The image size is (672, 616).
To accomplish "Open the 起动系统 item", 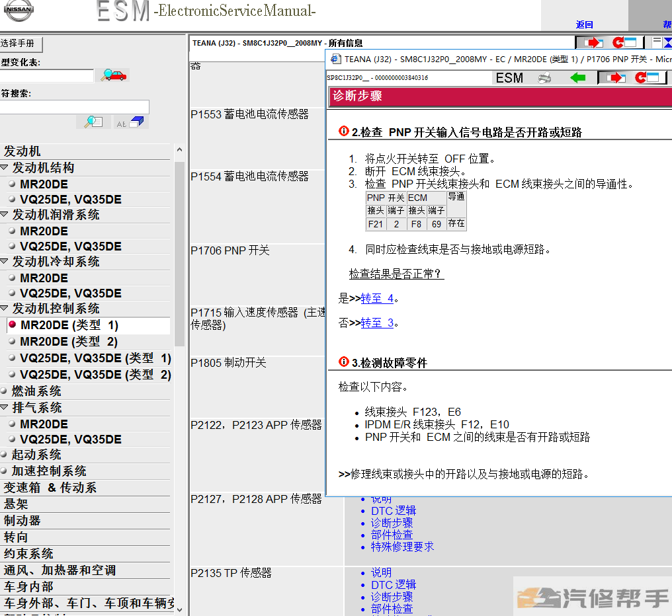I will click(36, 455).
